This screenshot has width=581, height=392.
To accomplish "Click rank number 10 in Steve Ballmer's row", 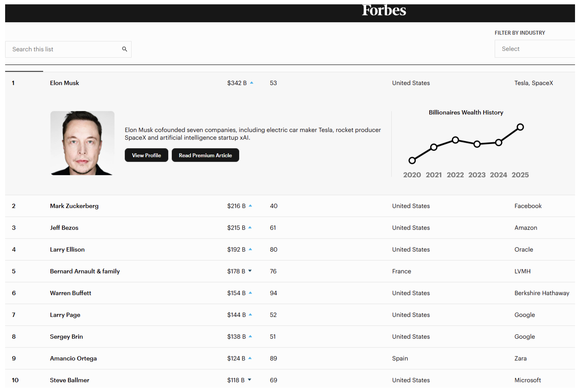I will (15, 380).
